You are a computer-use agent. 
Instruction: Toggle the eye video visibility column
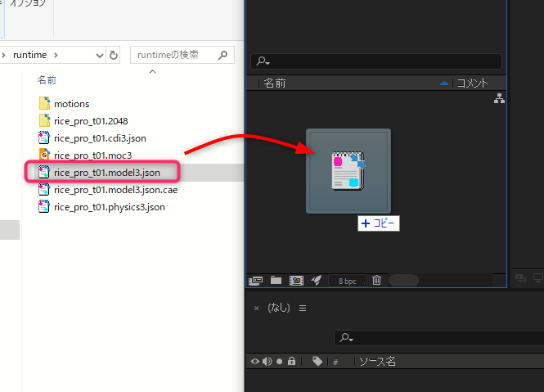254,361
